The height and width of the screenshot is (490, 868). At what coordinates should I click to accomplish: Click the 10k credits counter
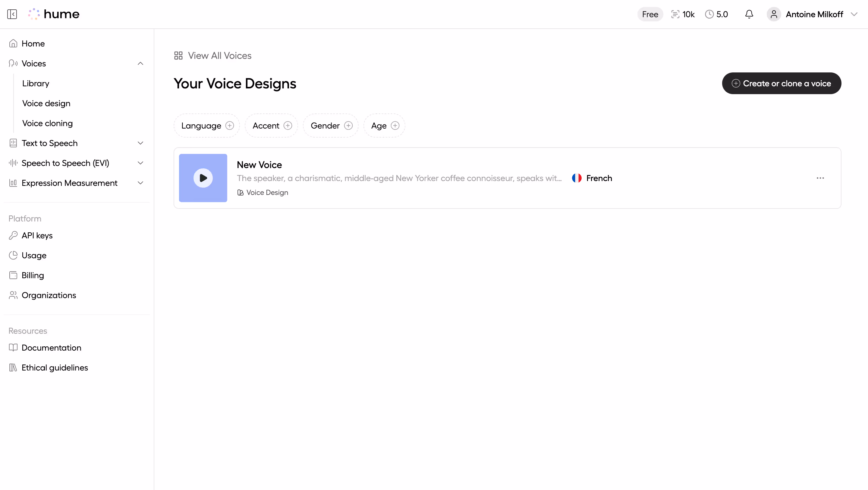click(x=683, y=14)
